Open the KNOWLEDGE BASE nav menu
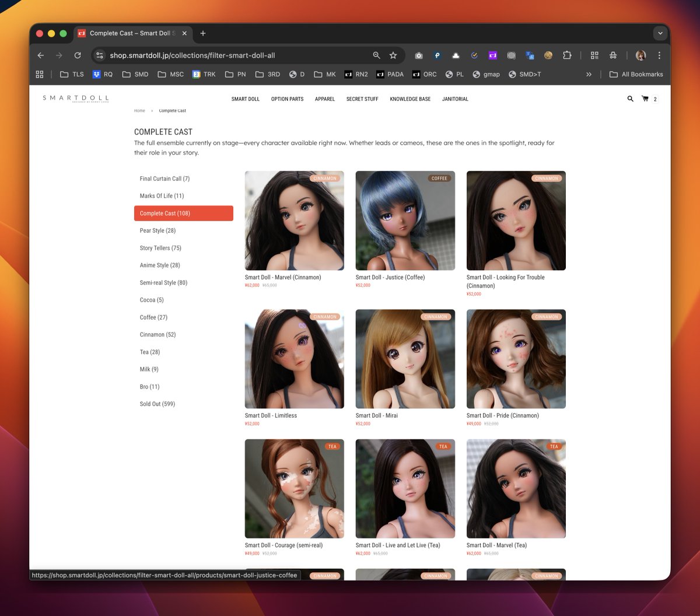Screen dimensions: 700x616 point(410,99)
